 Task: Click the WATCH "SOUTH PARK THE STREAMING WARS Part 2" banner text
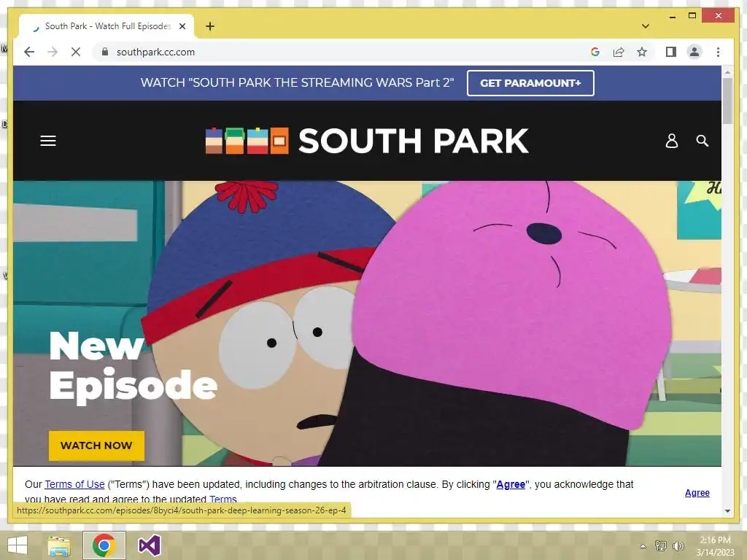click(298, 83)
